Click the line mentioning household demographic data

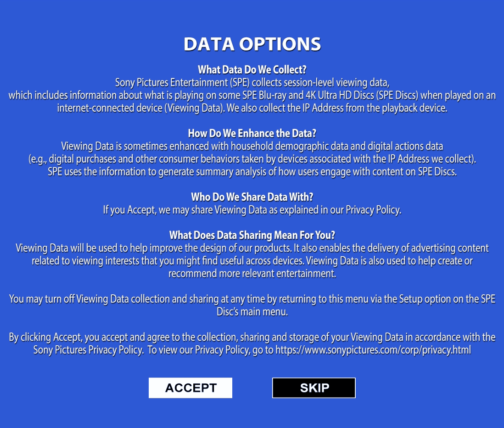(252, 146)
